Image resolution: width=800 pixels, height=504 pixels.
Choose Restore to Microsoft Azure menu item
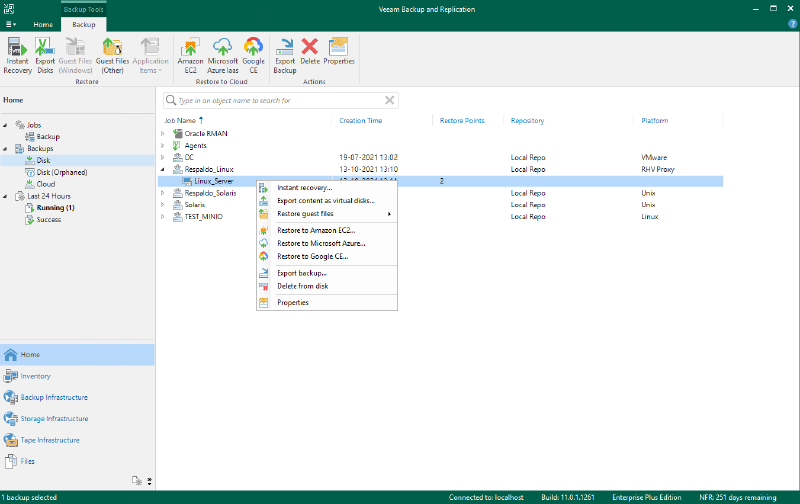point(327,243)
